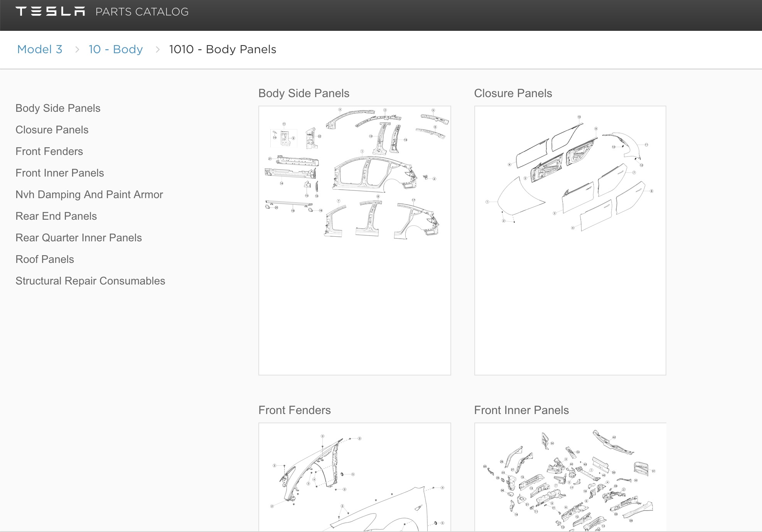View Structural Repair Consumables
The height and width of the screenshot is (532, 762).
click(x=90, y=281)
